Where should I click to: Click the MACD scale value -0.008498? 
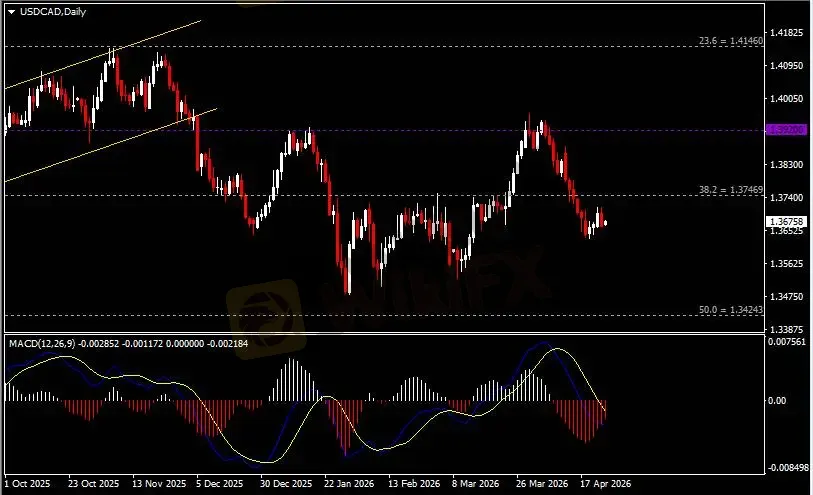788,468
